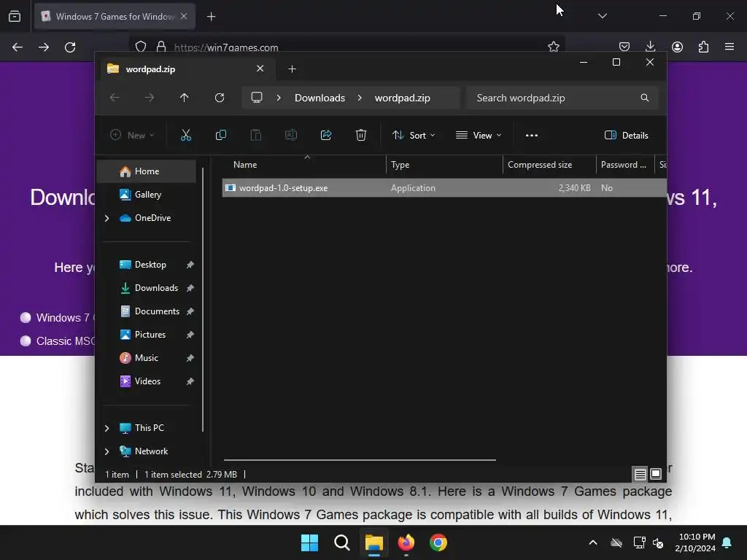Open Google Chrome from the taskbar
This screenshot has width=747, height=560.
438,542
